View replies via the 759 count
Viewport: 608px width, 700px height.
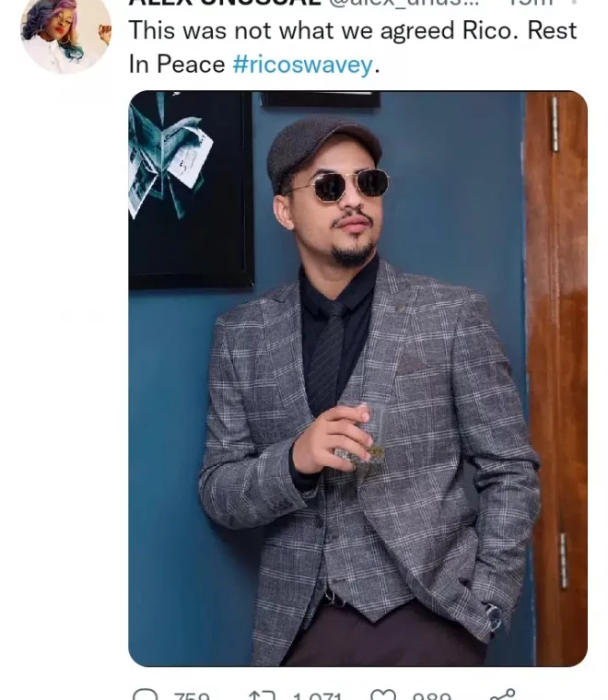click(192, 695)
